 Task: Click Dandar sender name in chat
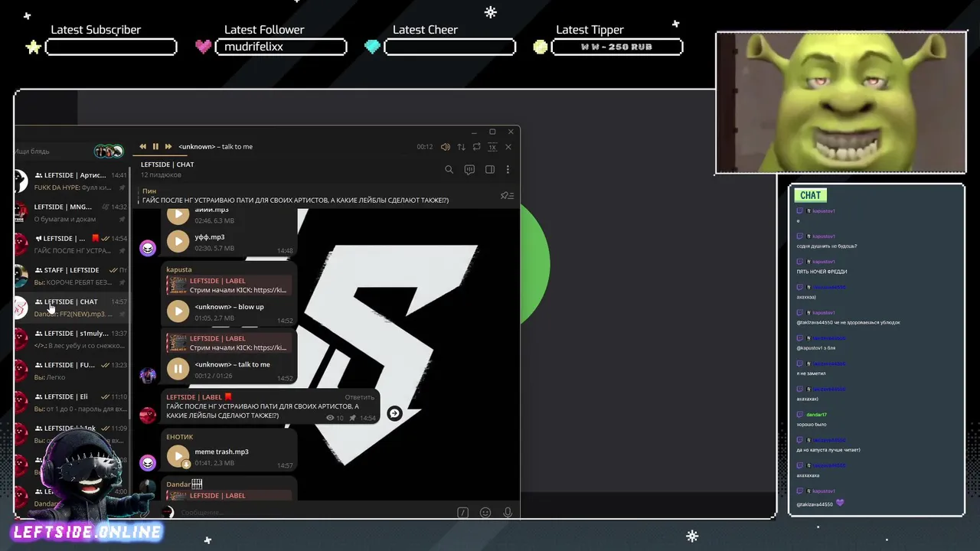(x=178, y=484)
